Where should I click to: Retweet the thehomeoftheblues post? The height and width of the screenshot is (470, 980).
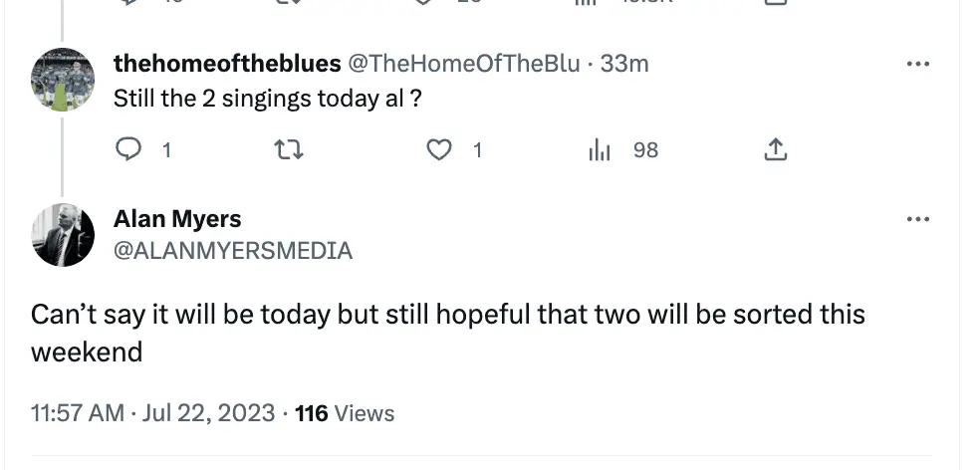(288, 150)
